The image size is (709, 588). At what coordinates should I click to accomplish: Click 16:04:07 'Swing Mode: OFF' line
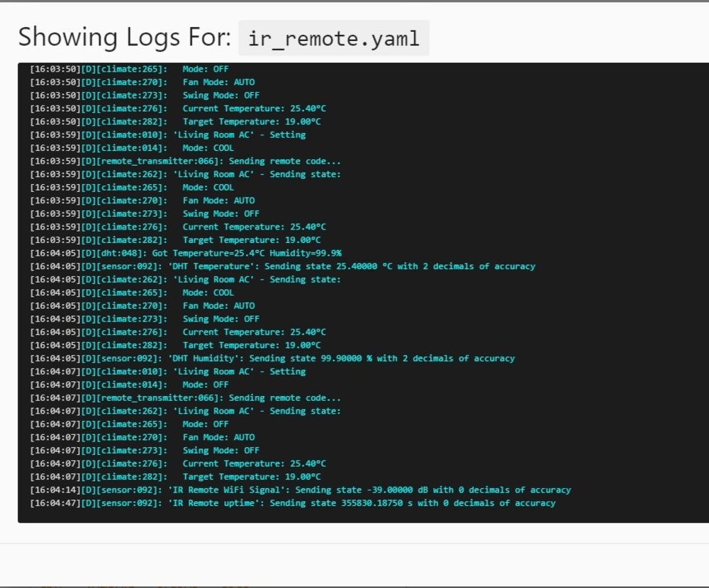[x=145, y=450]
